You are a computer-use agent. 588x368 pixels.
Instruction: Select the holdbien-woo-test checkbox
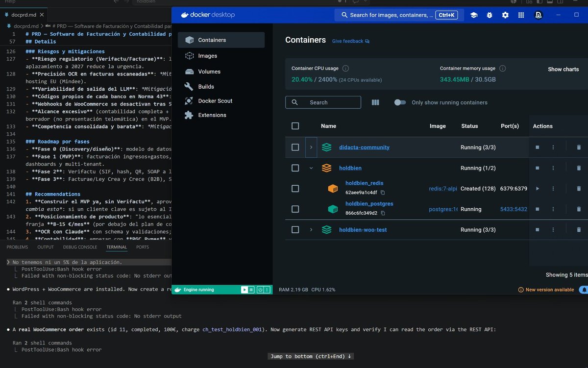coord(295,230)
